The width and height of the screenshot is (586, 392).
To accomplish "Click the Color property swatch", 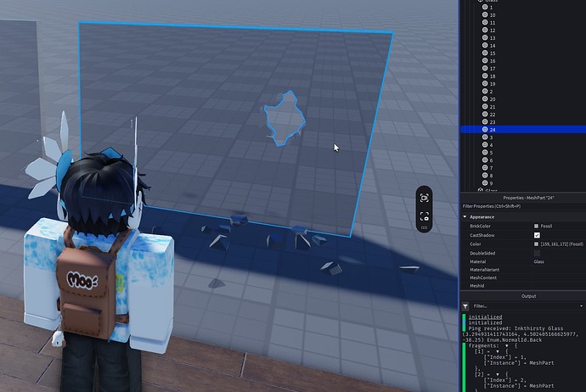I will [536, 244].
